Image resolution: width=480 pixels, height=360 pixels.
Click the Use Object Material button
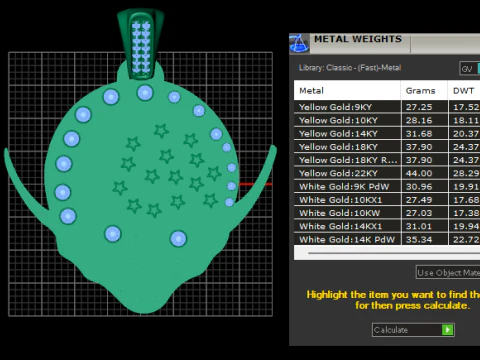(448, 273)
